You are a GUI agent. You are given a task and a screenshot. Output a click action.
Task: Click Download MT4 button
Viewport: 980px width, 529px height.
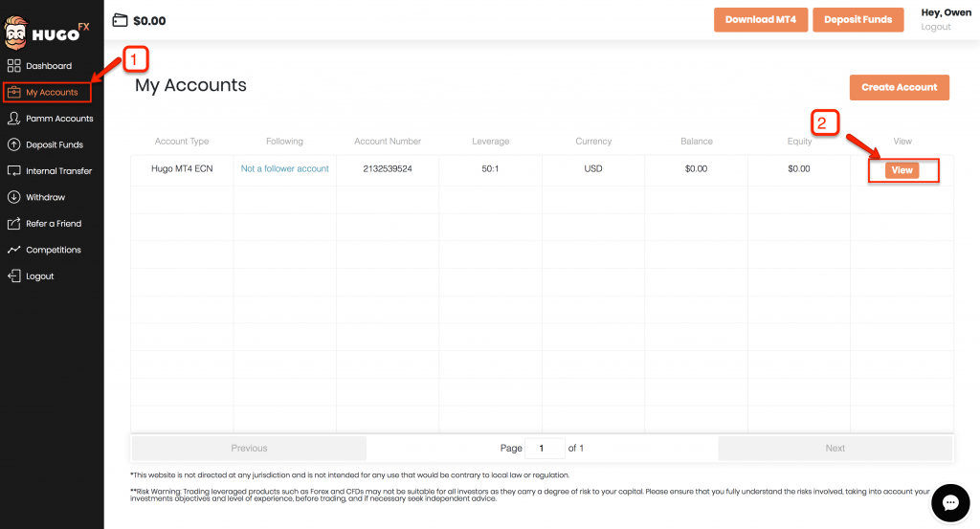click(x=761, y=19)
